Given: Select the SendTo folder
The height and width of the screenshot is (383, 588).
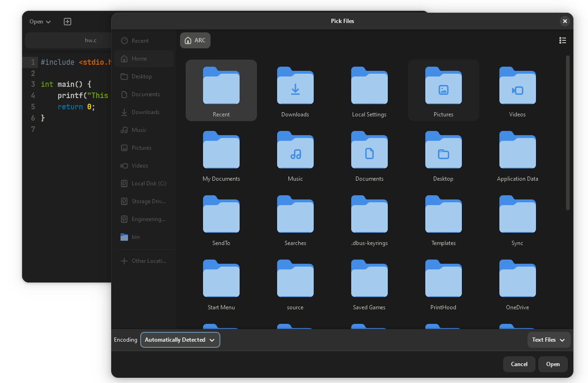Looking at the screenshot, I should pos(221,219).
